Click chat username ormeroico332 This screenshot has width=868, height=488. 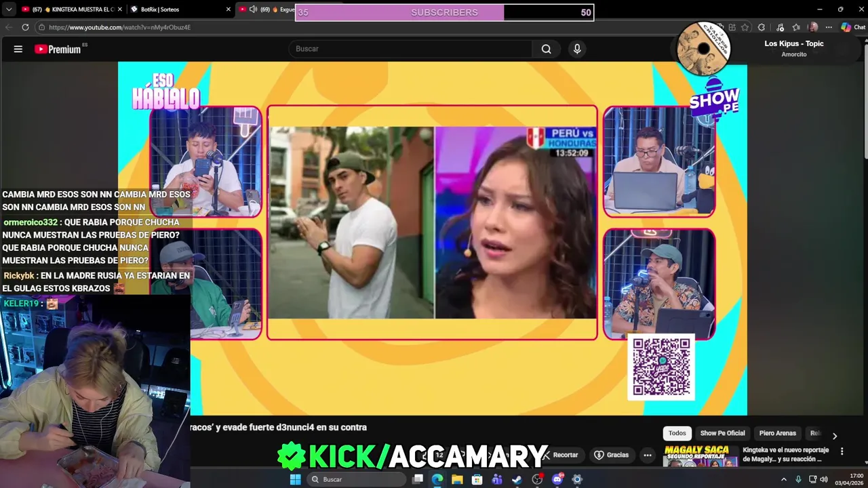click(x=31, y=222)
